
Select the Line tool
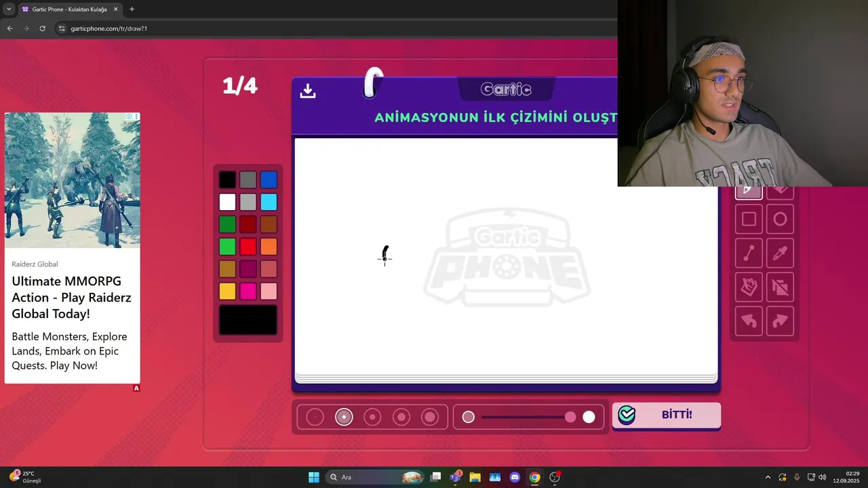point(749,253)
